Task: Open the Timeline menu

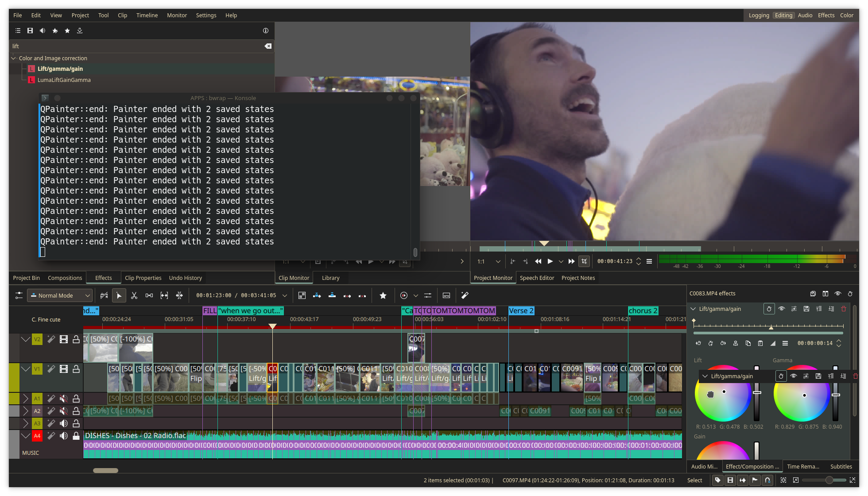Action: (147, 15)
